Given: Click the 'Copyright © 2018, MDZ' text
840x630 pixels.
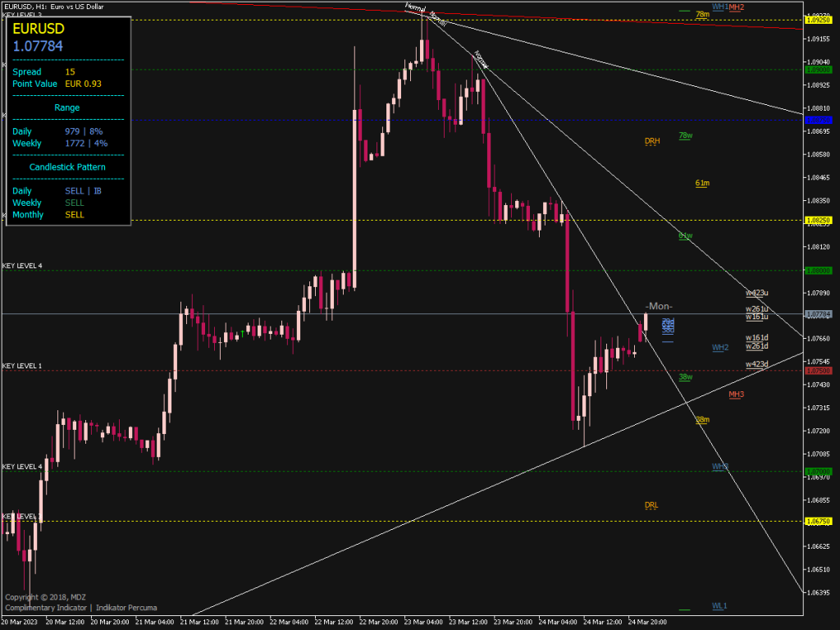Looking at the screenshot, I should pyautogui.click(x=46, y=597).
